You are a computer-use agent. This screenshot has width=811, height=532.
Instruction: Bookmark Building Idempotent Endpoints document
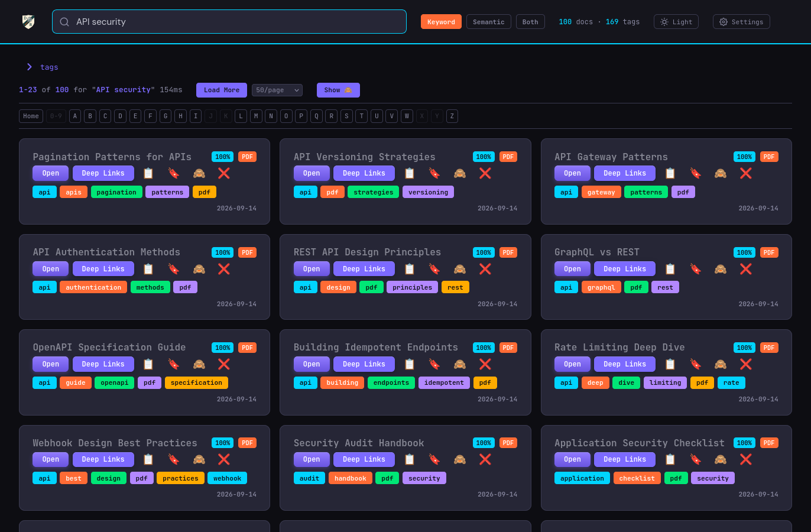coord(434,364)
